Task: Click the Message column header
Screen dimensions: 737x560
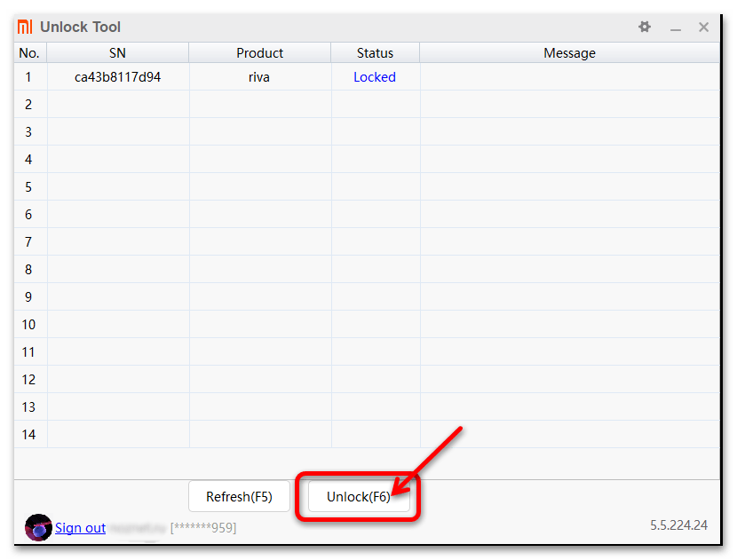Action: 569,53
